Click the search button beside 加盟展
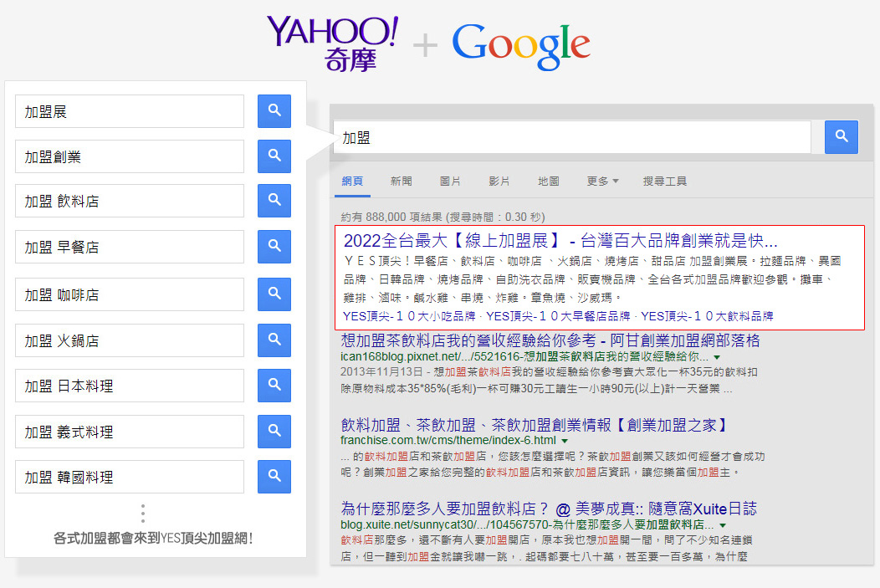 (x=274, y=111)
